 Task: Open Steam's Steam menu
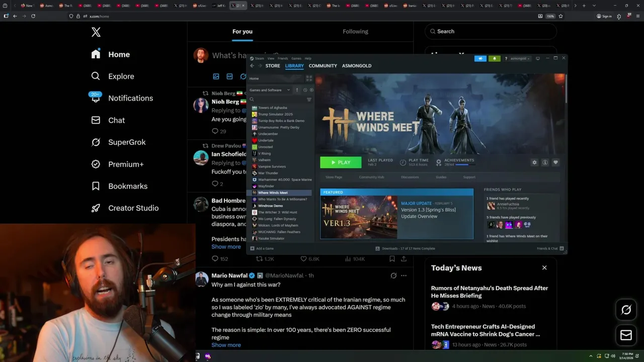coord(259,58)
